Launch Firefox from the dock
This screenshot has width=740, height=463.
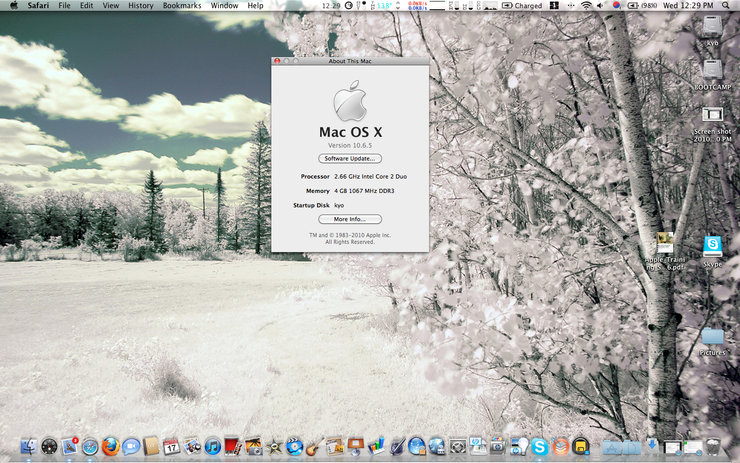(110, 446)
